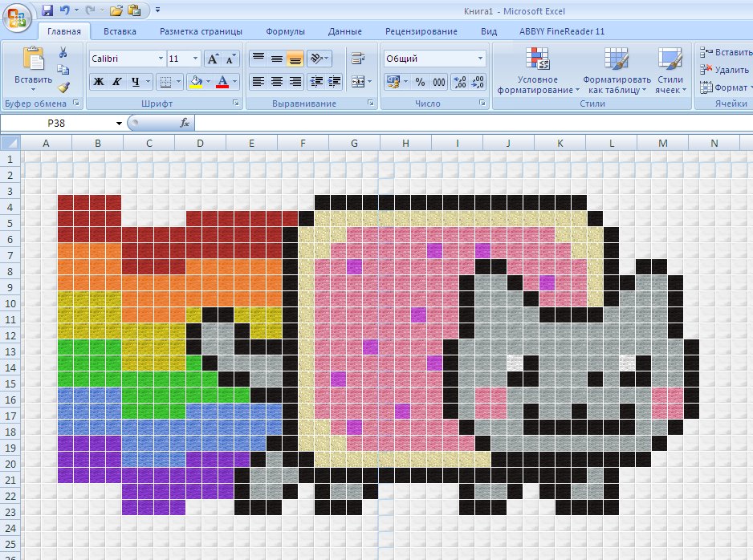This screenshot has width=753, height=560.
Task: Click the insert function fx icon
Action: [x=185, y=124]
